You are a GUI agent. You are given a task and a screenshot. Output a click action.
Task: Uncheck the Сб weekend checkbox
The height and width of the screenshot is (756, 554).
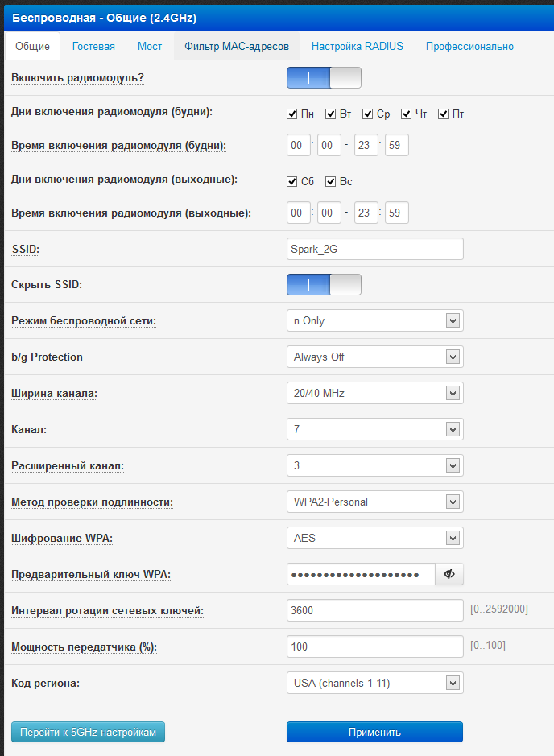tap(292, 182)
